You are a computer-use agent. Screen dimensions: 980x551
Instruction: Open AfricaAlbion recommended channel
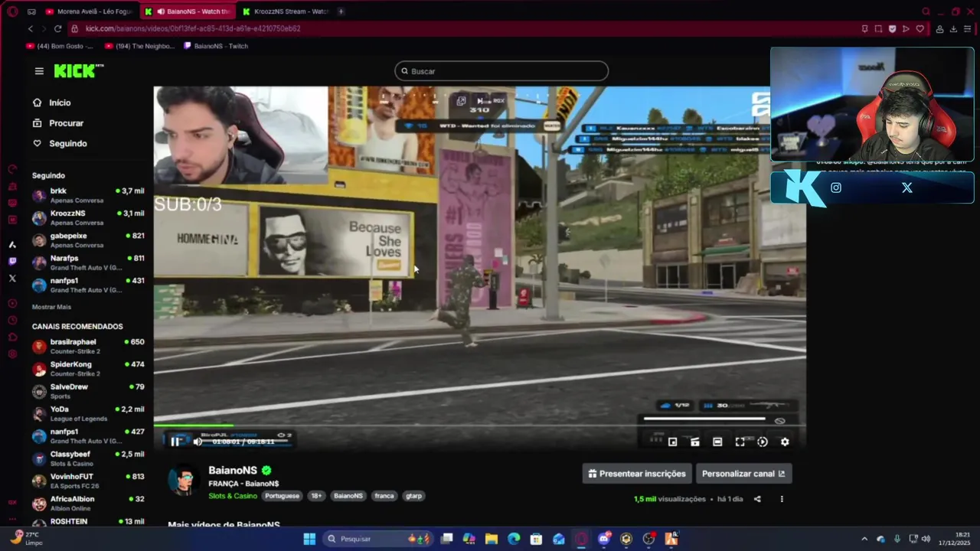pyautogui.click(x=88, y=504)
